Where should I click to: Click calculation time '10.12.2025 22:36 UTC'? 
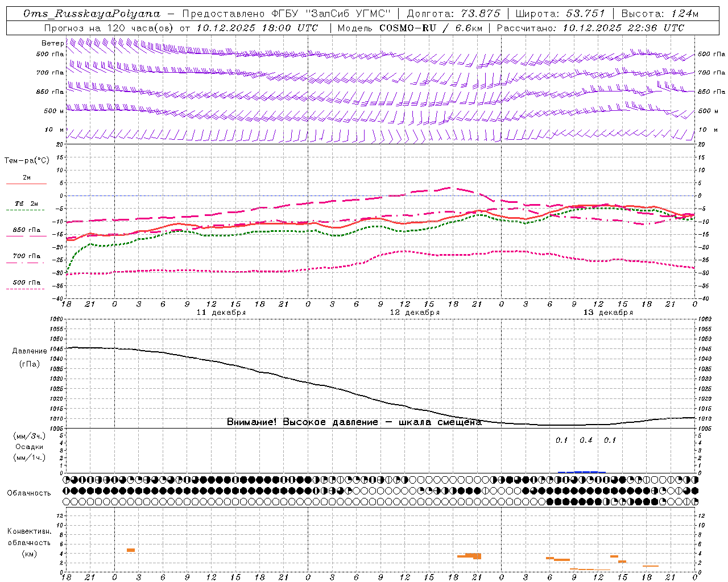(x=623, y=28)
